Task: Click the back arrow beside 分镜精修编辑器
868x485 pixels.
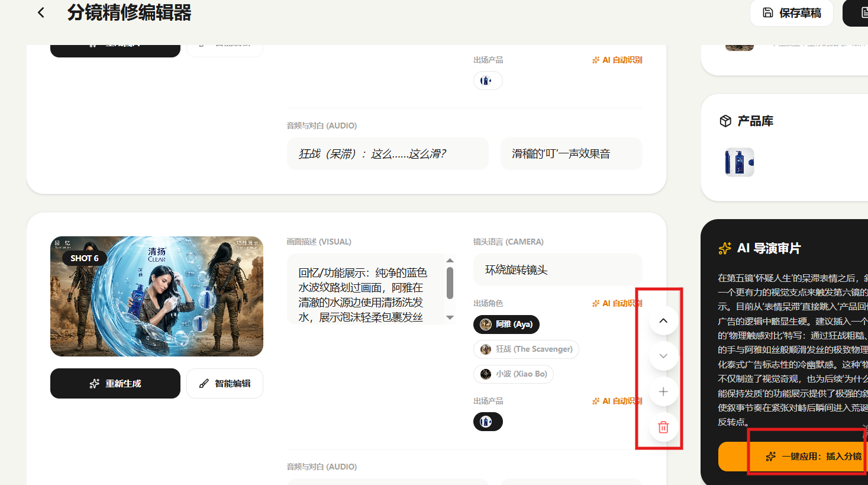Action: point(41,12)
